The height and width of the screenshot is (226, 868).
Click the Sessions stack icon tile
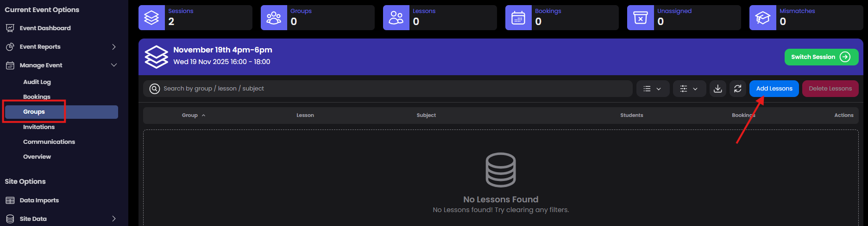[x=151, y=18]
